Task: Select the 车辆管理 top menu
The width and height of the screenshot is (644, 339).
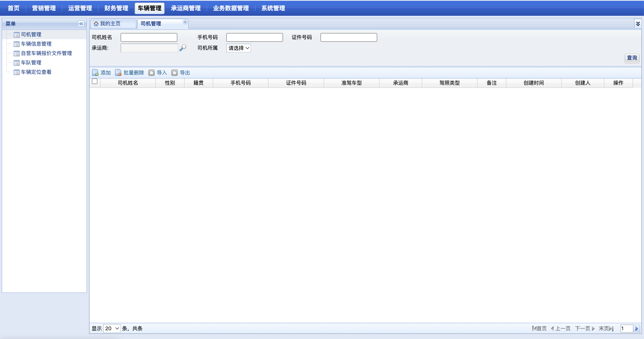Action: [x=150, y=8]
